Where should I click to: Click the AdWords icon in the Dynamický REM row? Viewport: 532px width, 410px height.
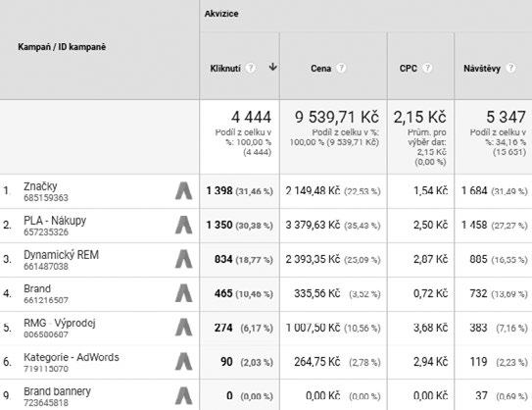click(184, 260)
